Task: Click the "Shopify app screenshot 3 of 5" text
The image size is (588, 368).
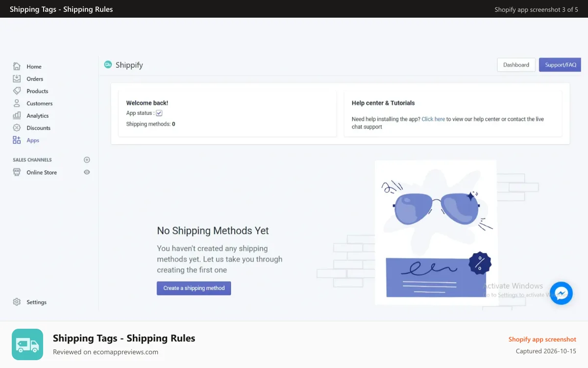Action: (x=536, y=9)
